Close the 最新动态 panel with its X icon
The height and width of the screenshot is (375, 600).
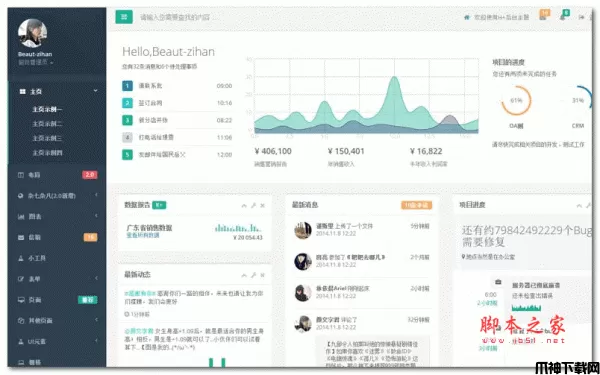pyautogui.click(x=262, y=275)
